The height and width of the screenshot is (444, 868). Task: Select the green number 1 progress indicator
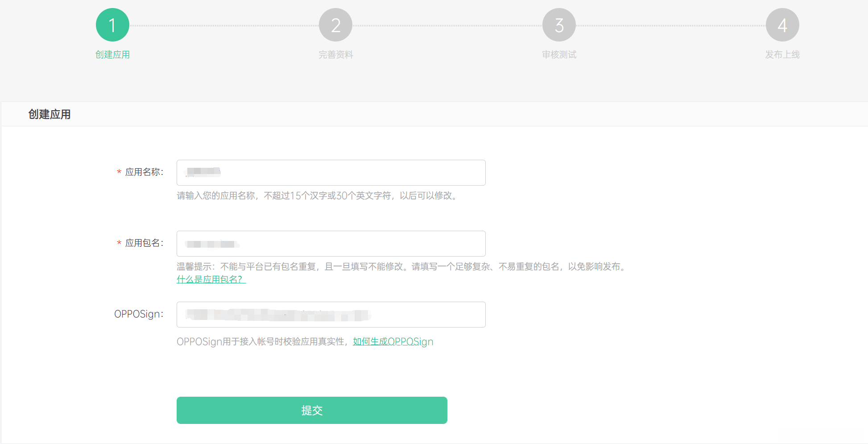click(x=112, y=25)
